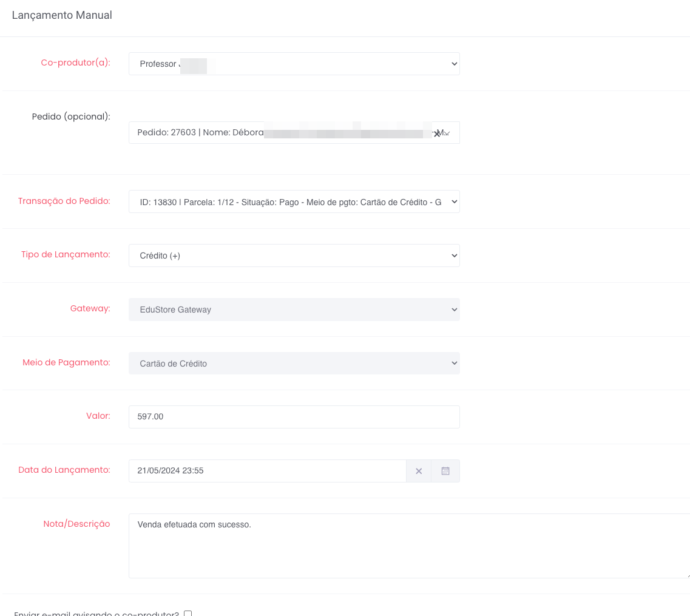Expand the Pedido (opcional) selection arrow
This screenshot has height=616, width=690.
tap(447, 134)
